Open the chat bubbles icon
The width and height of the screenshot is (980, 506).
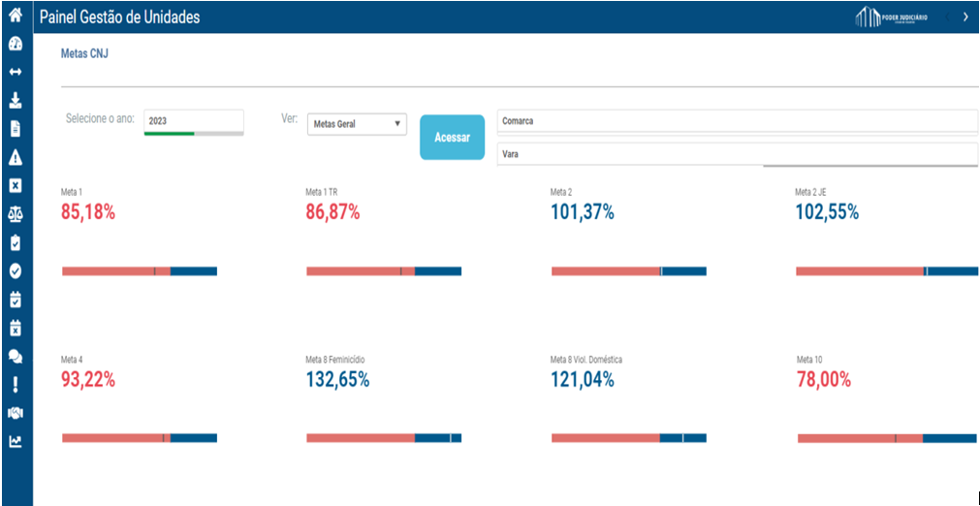(x=16, y=356)
